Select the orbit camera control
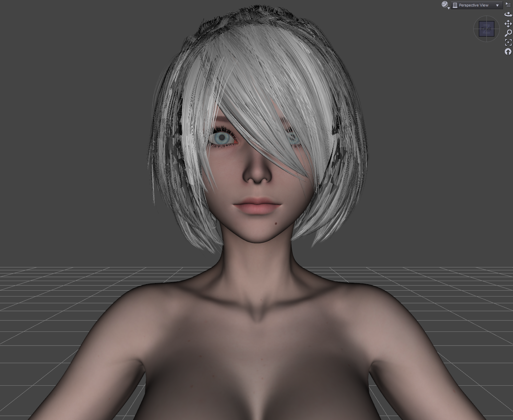 coord(508,14)
